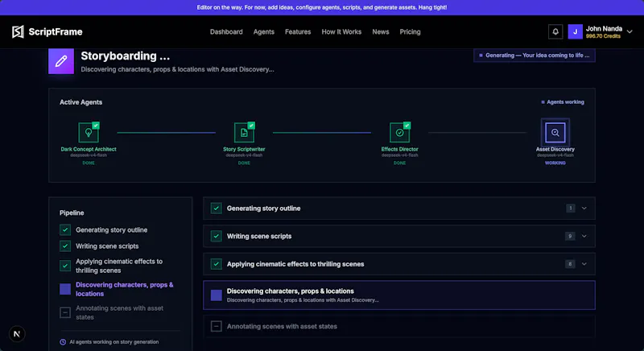
Task: Click the J user avatar
Action: [x=575, y=31]
